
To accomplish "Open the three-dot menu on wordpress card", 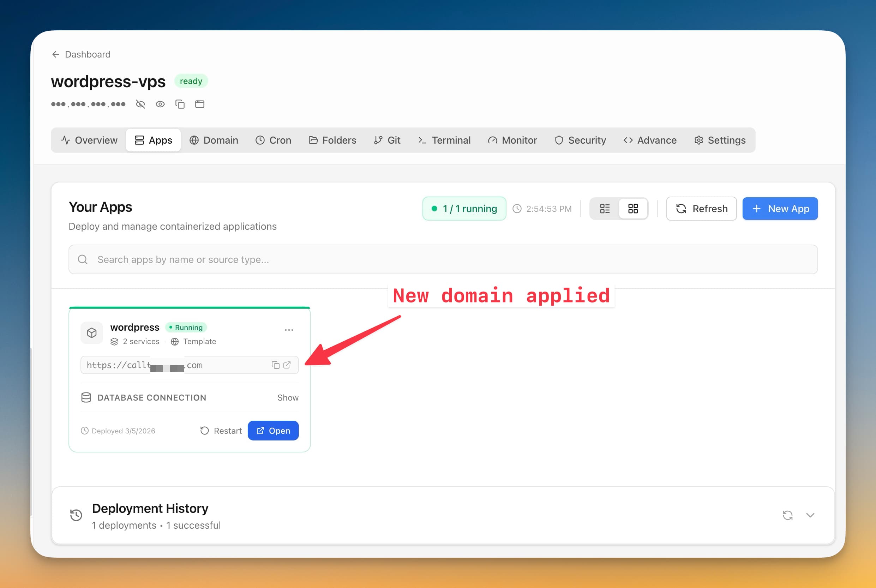I will tap(289, 330).
